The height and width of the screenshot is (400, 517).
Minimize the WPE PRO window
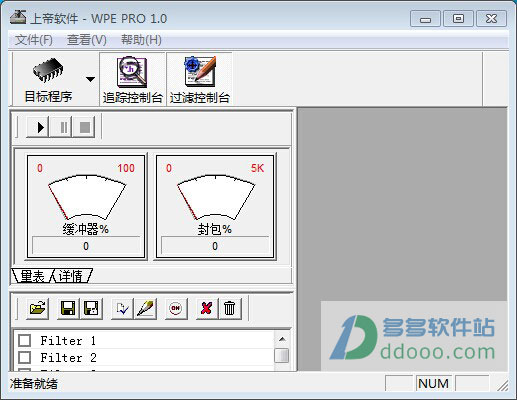click(x=425, y=18)
